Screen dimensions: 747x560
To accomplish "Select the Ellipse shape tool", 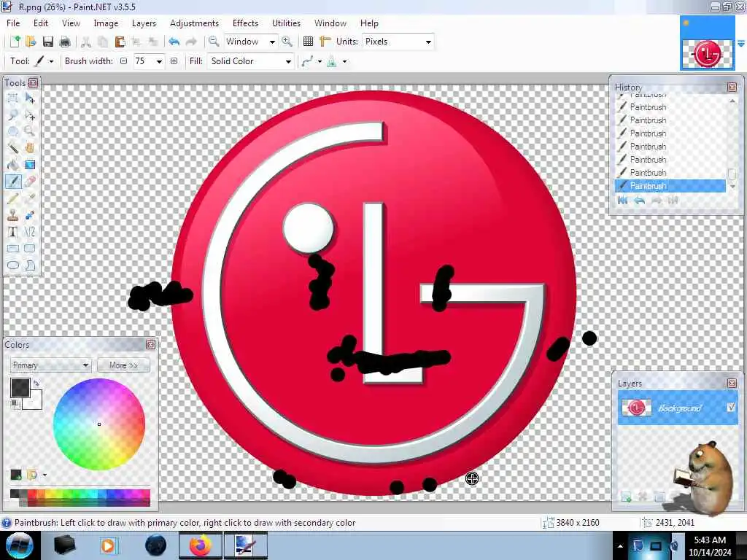I will [13, 265].
